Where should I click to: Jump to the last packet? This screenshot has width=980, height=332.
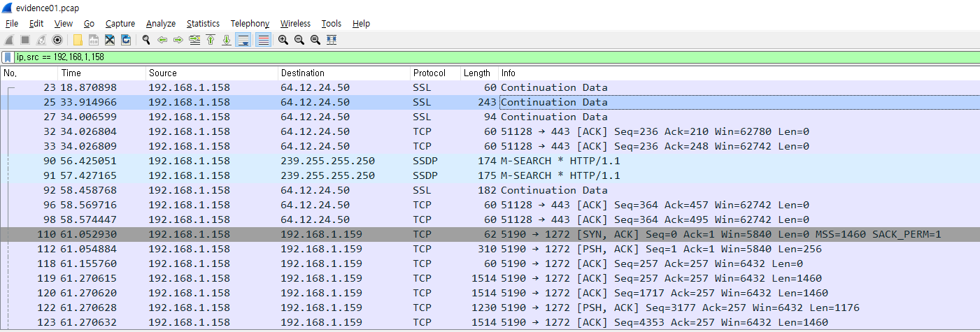pos(227,40)
